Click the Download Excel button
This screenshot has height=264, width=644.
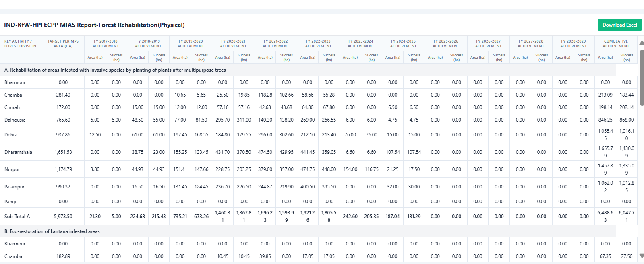619,25
